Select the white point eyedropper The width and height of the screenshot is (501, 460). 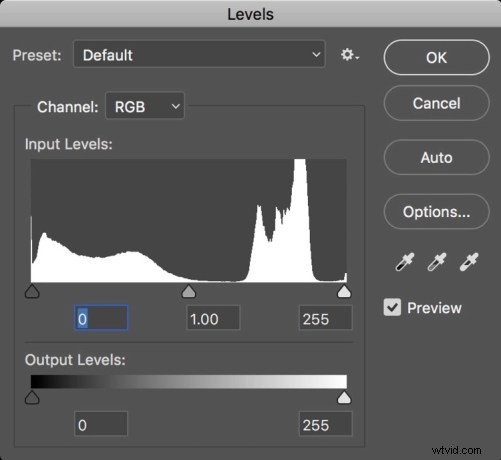(469, 262)
